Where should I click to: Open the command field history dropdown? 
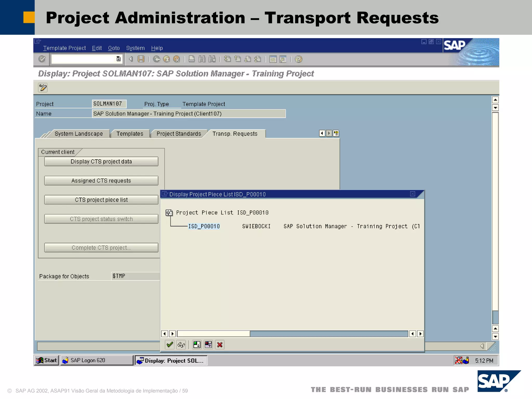coord(118,59)
